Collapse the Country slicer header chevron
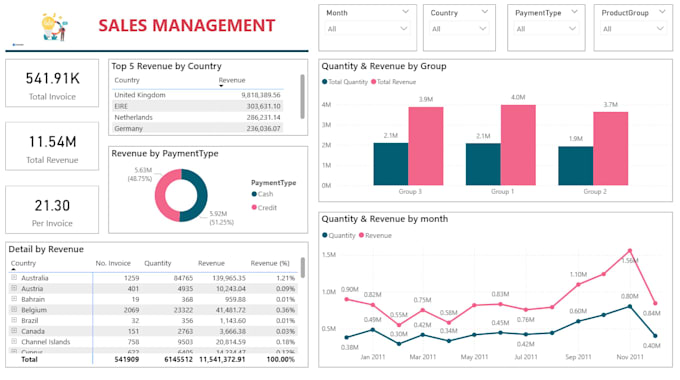This screenshot has width=680, height=380. [485, 12]
